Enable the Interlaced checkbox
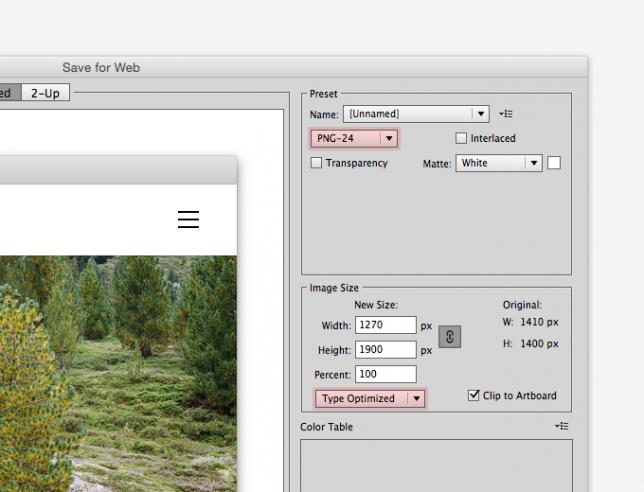644x492 pixels. coord(461,138)
